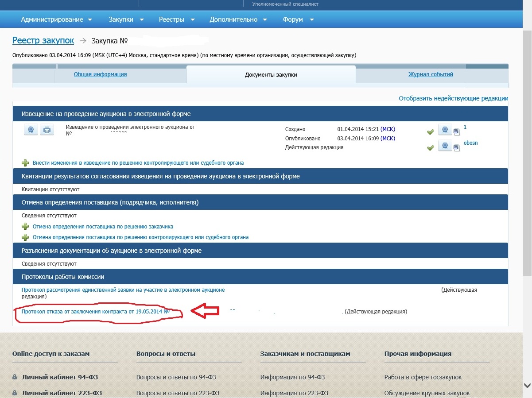This screenshot has height=398, width=532.
Task: Click the green plus for cancellation by контролирующего органа
Action: [25, 237]
